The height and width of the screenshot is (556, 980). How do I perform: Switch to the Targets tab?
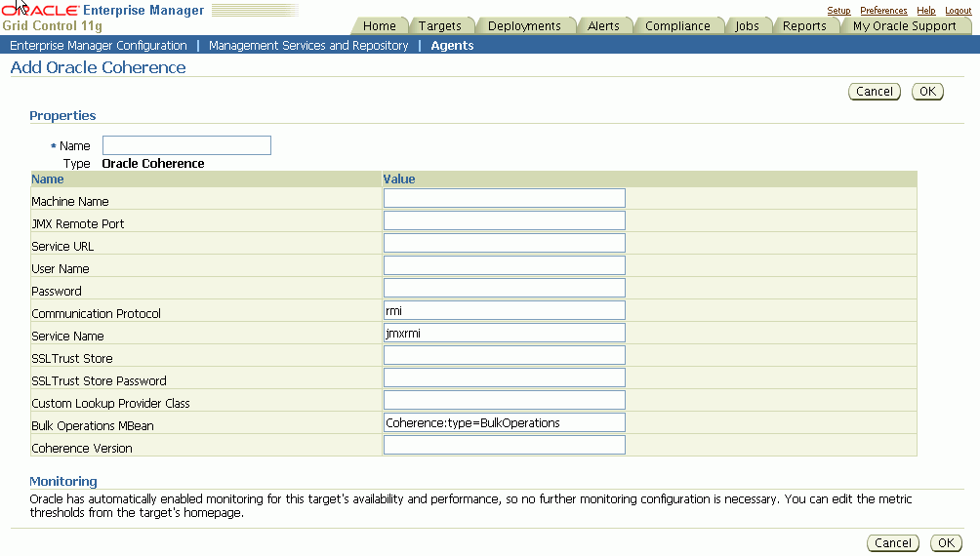[440, 25]
